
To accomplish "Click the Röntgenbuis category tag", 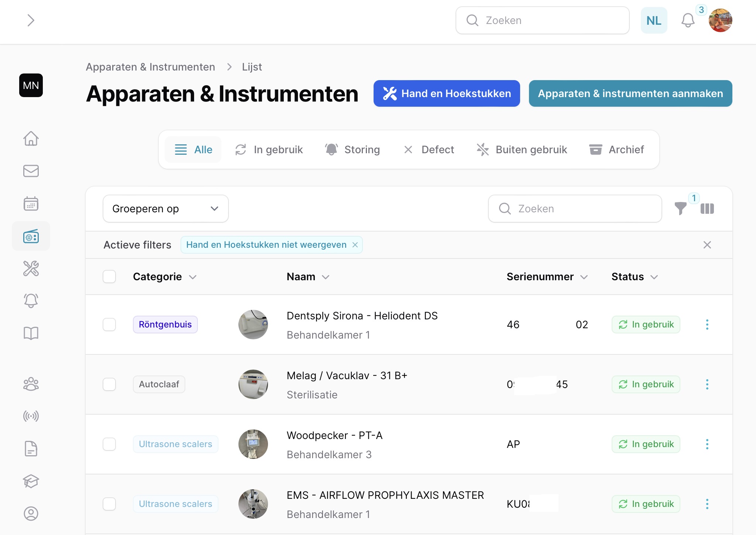I will pyautogui.click(x=165, y=325).
